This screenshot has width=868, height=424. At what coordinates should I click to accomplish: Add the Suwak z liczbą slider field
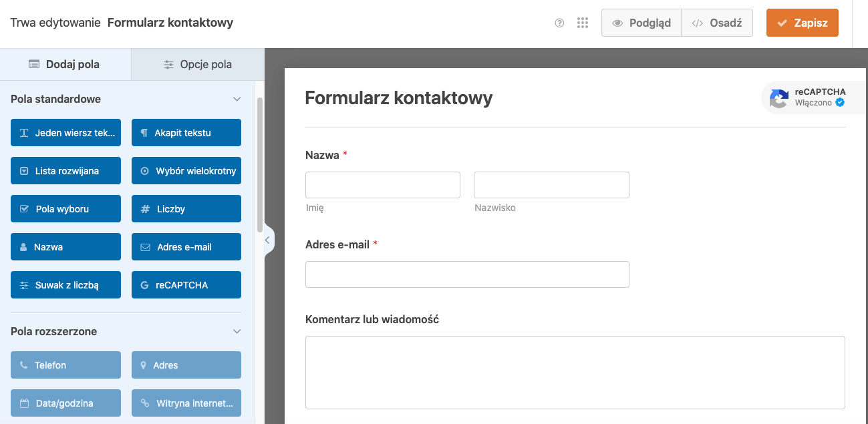pos(65,285)
